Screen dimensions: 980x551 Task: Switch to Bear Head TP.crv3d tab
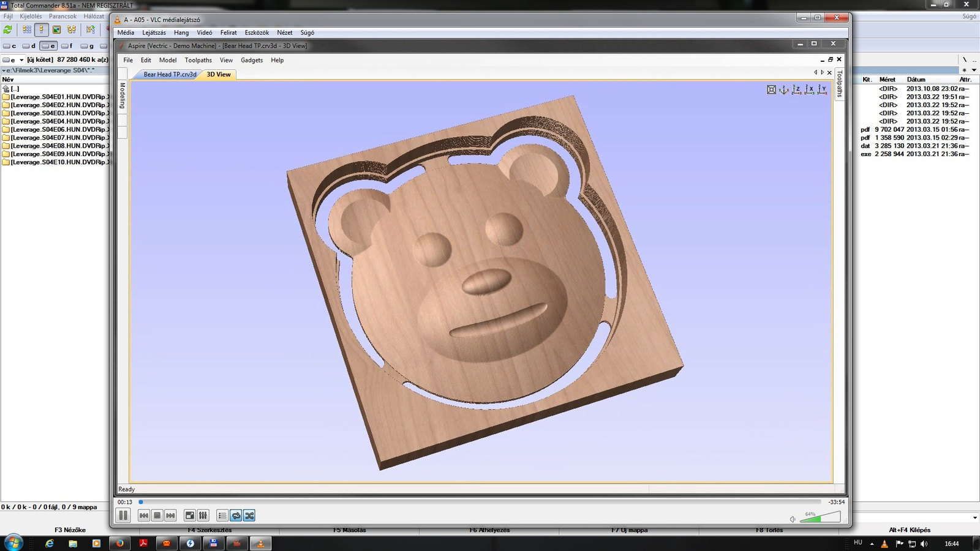[168, 74]
